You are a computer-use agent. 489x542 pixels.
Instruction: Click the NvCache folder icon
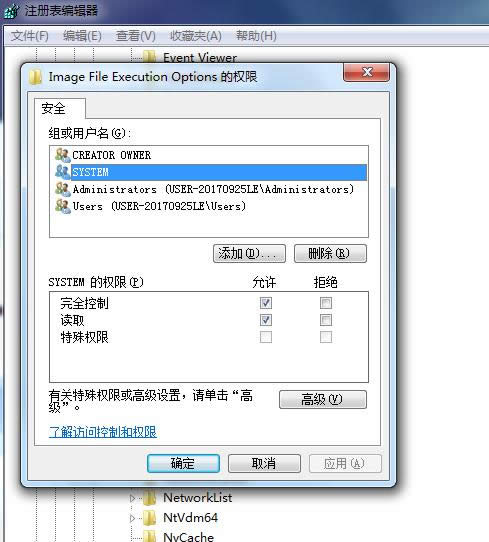pos(150,536)
